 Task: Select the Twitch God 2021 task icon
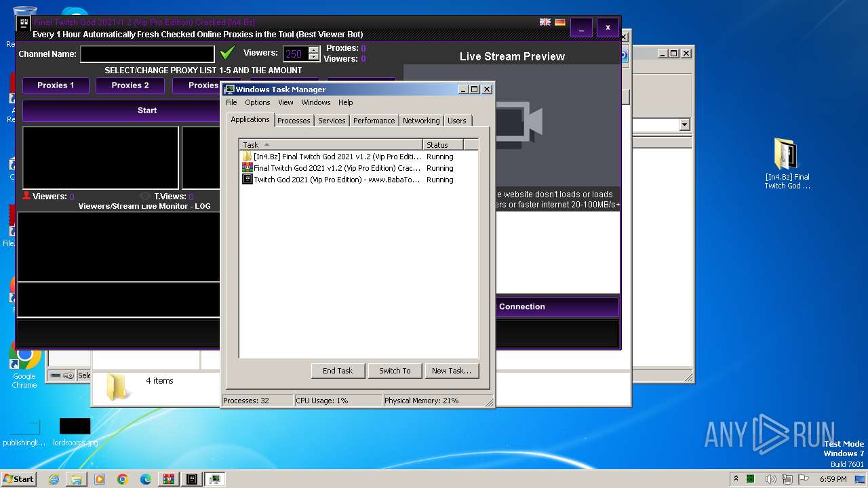248,180
